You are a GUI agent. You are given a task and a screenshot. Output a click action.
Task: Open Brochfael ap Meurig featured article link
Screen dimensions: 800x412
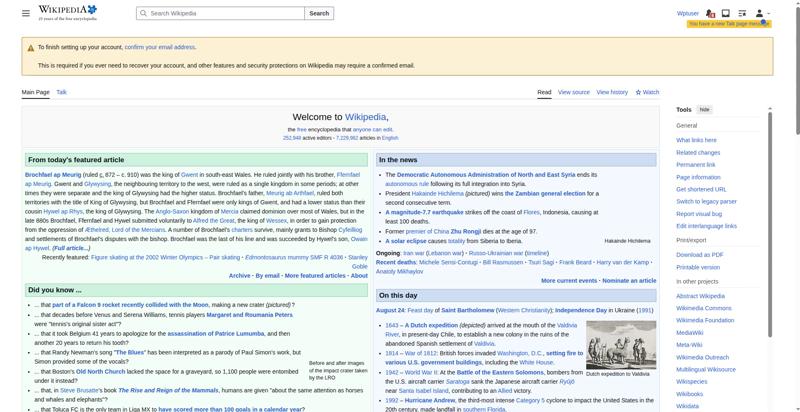(53, 175)
